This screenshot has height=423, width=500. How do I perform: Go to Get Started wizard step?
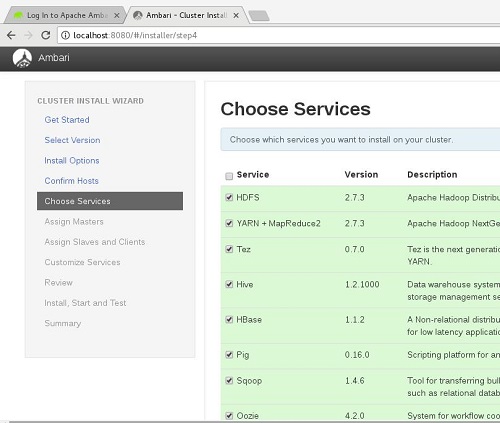[67, 120]
